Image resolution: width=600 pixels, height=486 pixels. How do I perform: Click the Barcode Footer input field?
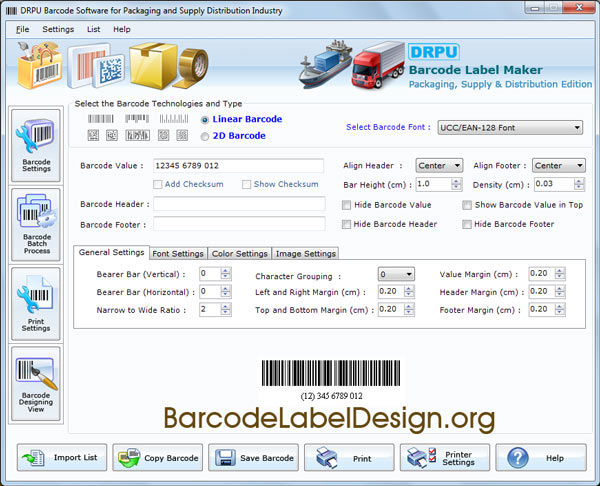pyautogui.click(x=240, y=224)
